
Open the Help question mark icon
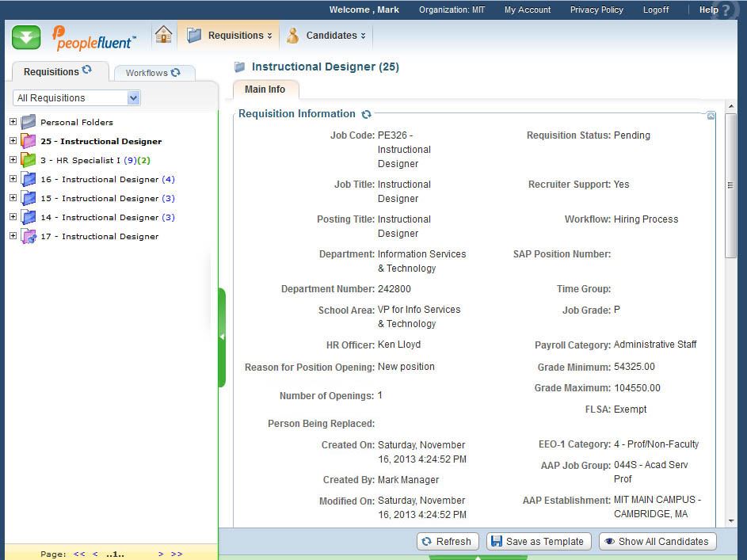coord(726,10)
